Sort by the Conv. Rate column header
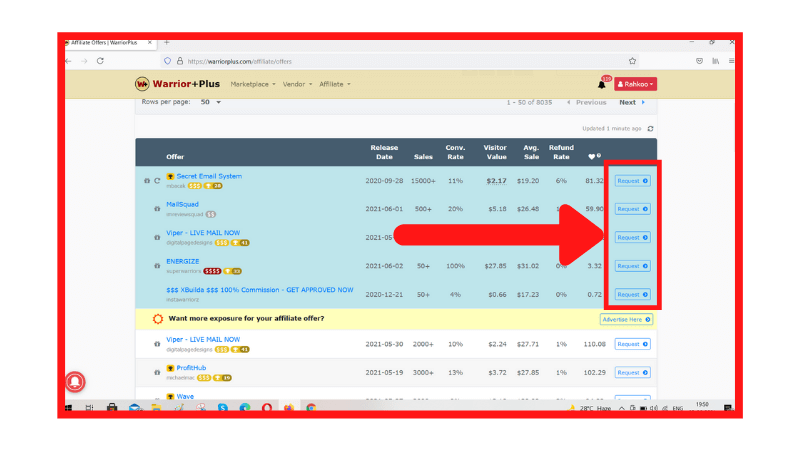 pos(455,152)
